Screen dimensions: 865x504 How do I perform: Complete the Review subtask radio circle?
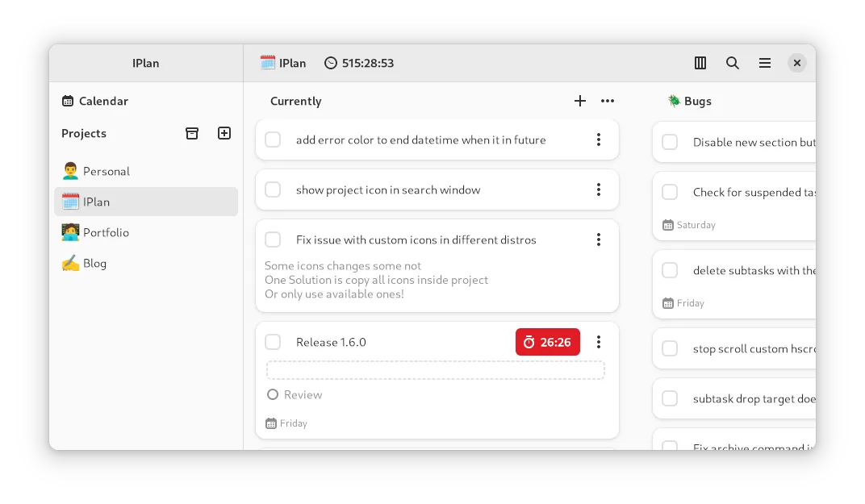click(x=273, y=394)
